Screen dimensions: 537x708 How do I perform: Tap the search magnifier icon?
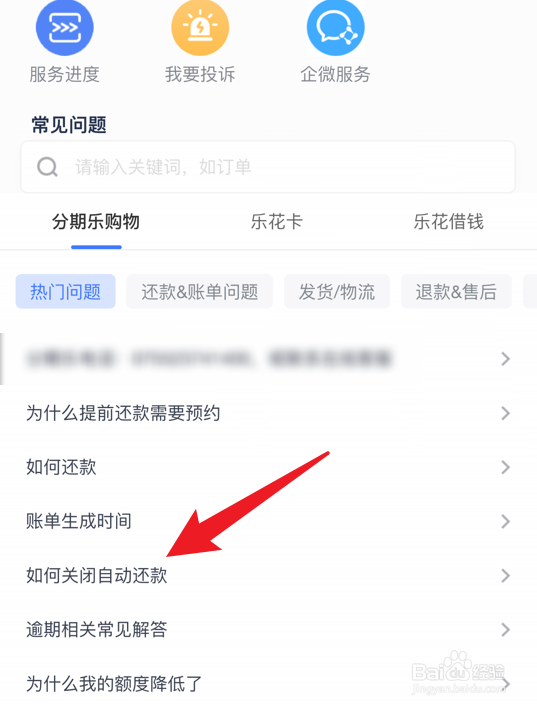pyautogui.click(x=47, y=167)
